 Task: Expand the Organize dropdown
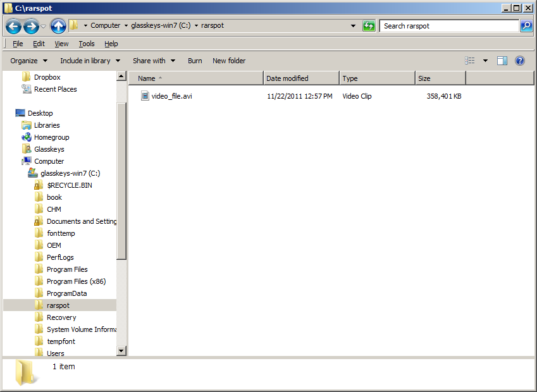(28, 61)
